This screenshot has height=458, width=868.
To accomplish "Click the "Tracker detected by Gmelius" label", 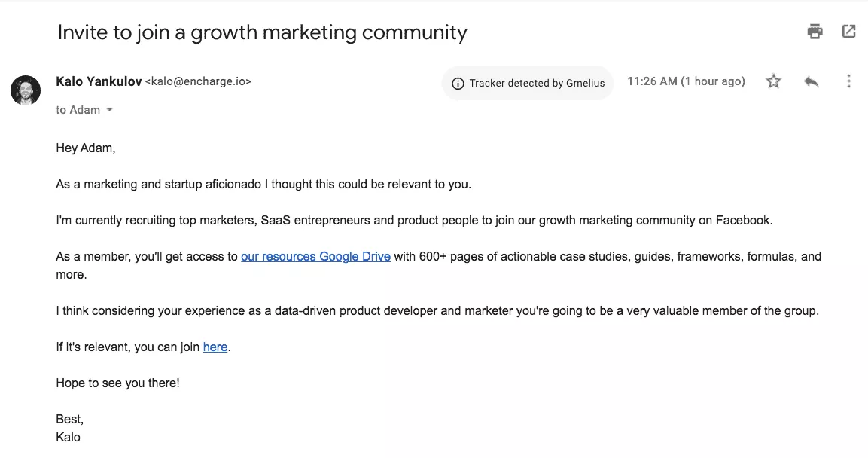I will coord(537,84).
